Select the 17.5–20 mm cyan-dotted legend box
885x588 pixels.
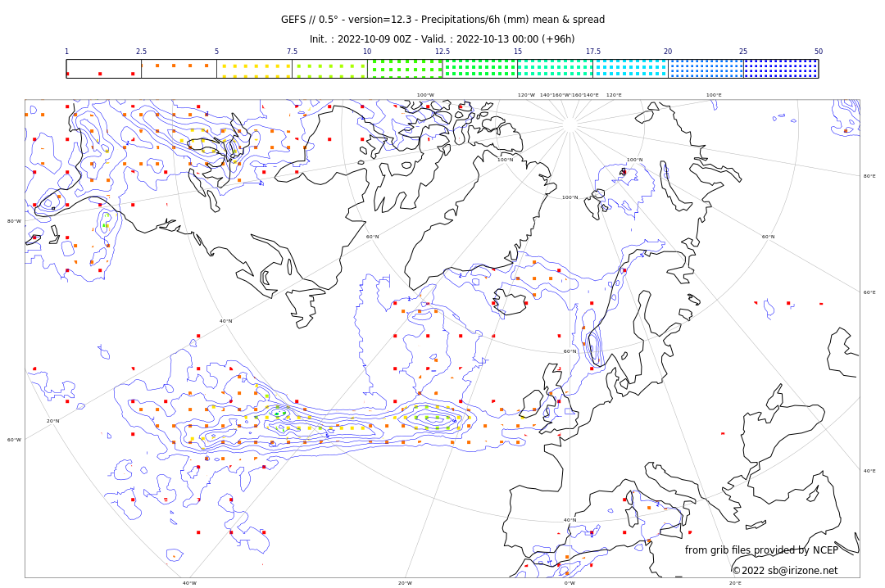(630, 69)
